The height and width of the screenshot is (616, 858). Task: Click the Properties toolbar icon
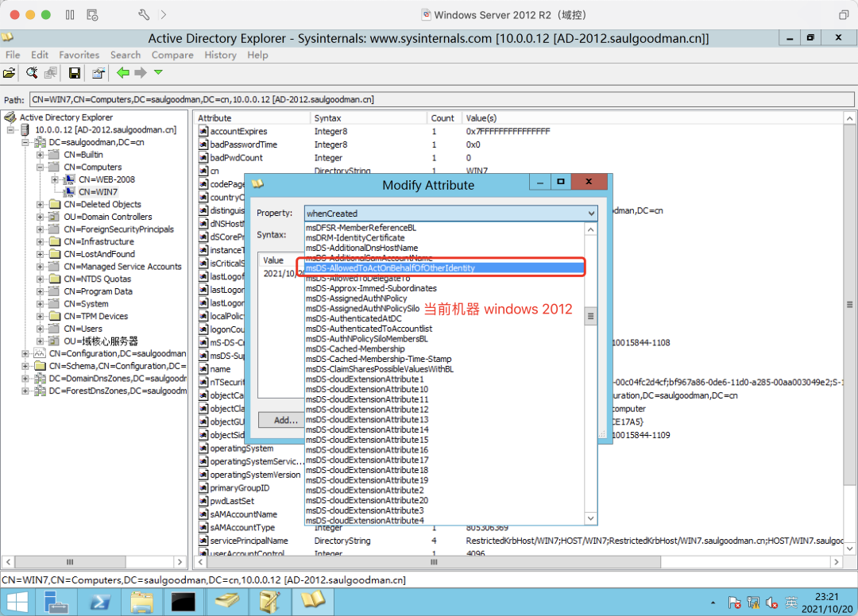(99, 73)
